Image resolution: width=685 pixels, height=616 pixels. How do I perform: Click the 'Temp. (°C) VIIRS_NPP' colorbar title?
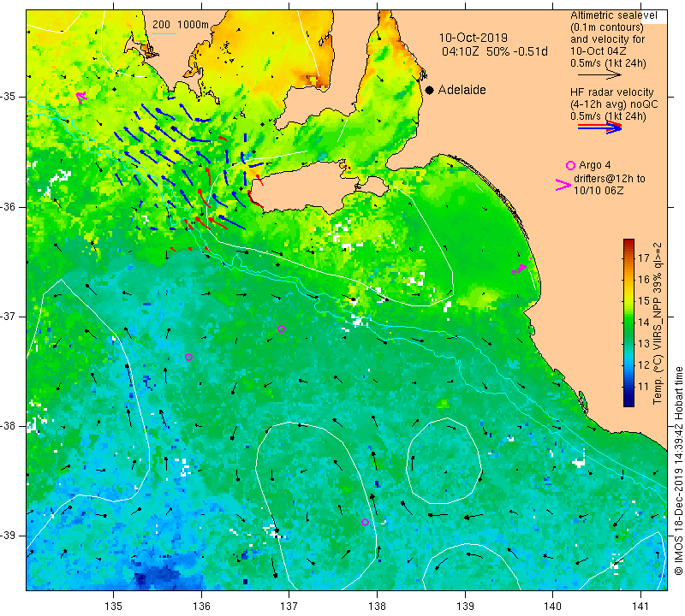coord(658,323)
